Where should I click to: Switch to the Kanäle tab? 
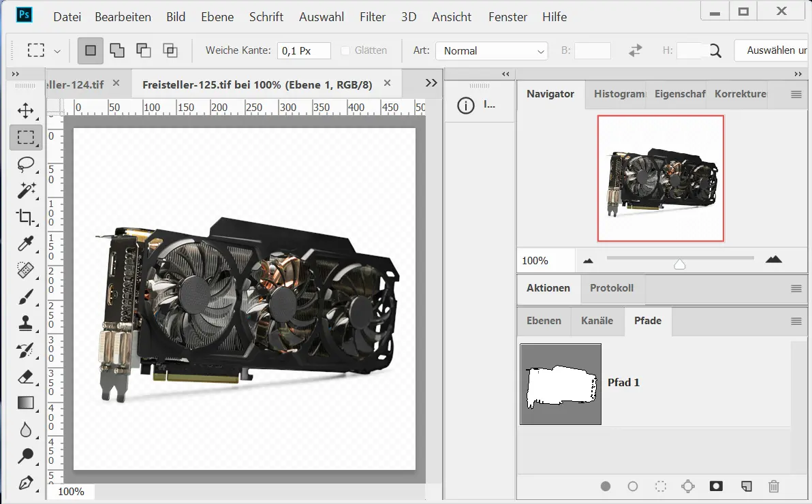(x=597, y=321)
